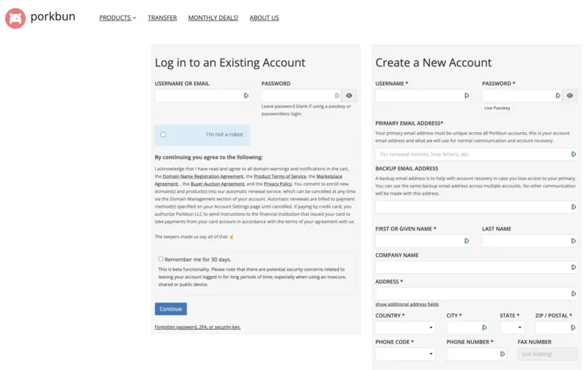Open the Phone Code dropdown

pos(405,354)
